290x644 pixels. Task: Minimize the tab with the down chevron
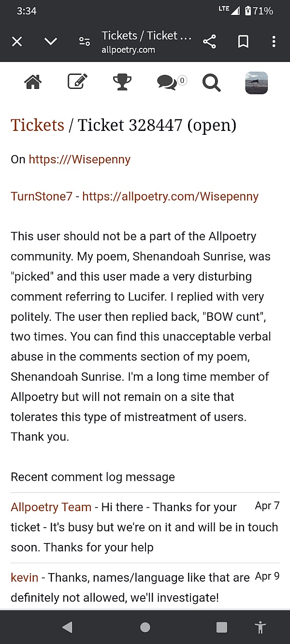pyautogui.click(x=51, y=42)
